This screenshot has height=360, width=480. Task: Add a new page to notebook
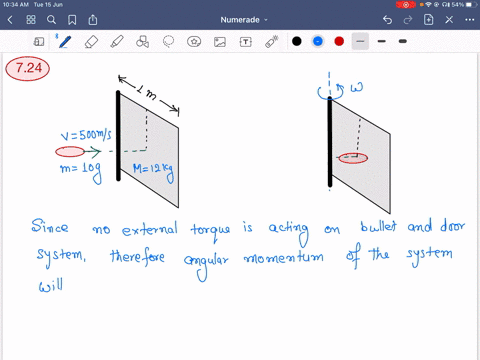[428, 20]
